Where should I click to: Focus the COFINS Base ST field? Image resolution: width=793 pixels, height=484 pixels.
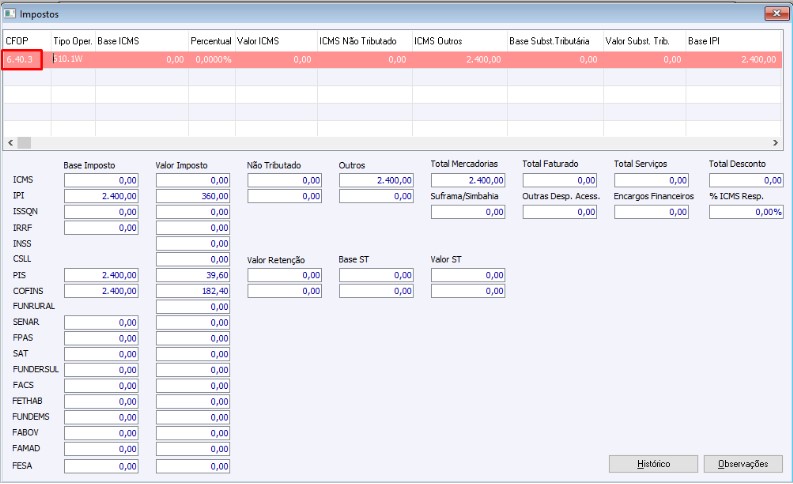tap(376, 291)
